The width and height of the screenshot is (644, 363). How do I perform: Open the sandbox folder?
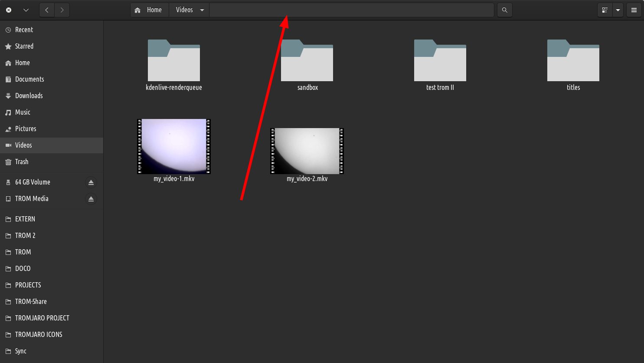[x=307, y=61]
